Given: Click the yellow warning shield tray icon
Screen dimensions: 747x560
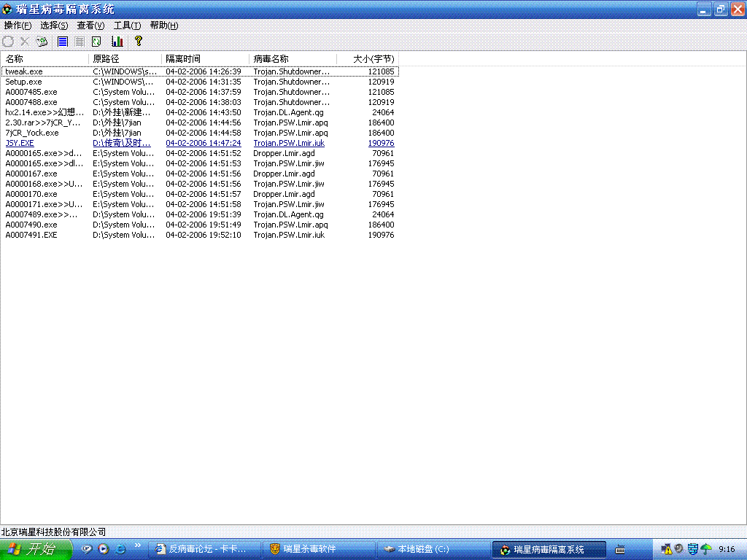Looking at the screenshot, I should pyautogui.click(x=667, y=549).
